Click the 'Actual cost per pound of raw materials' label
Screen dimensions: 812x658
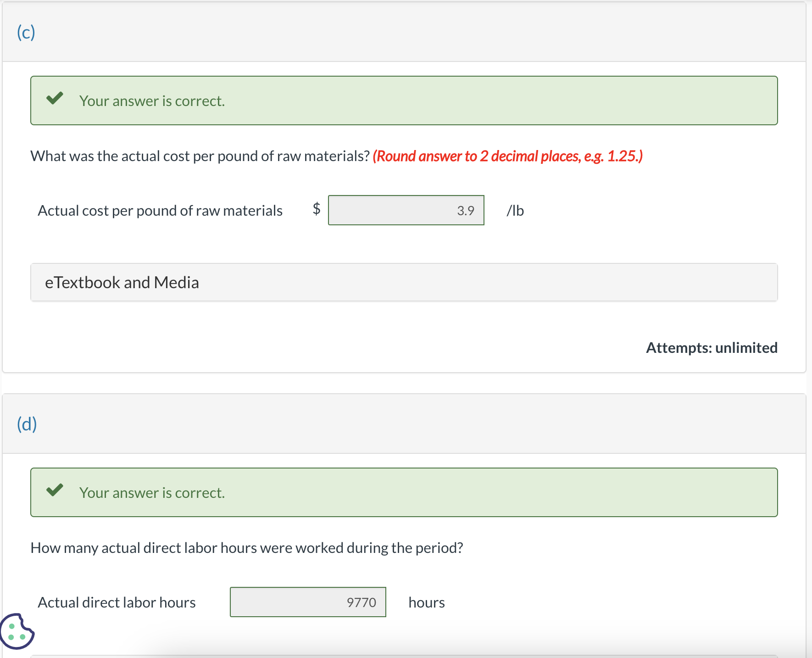click(160, 211)
